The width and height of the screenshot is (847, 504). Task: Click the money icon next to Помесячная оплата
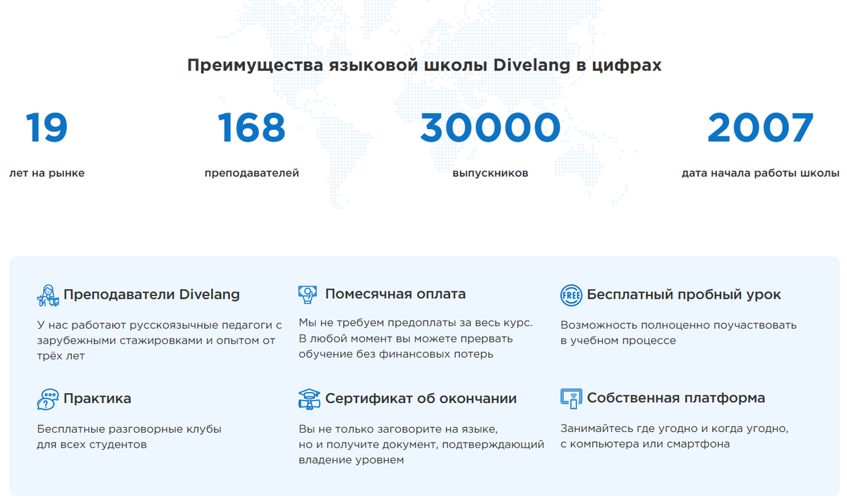[x=308, y=294]
